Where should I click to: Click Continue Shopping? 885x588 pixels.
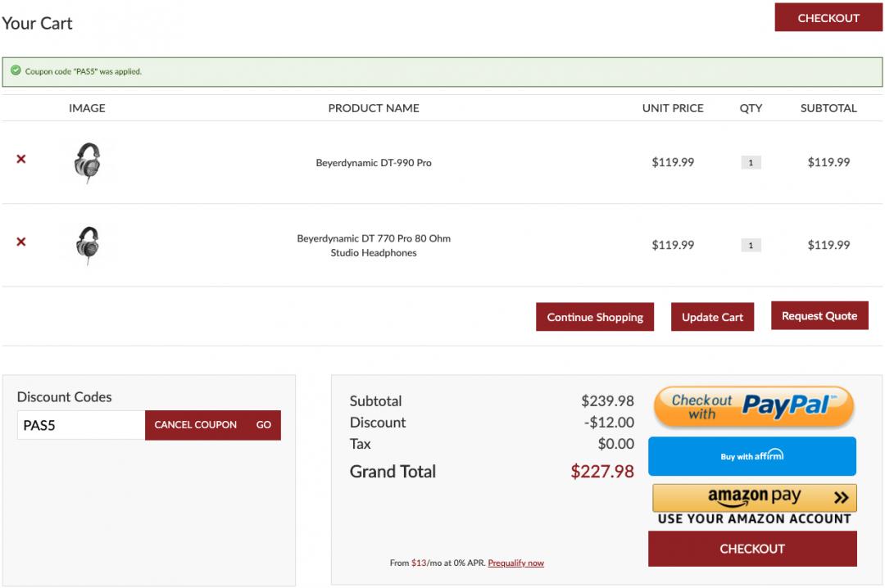point(595,317)
